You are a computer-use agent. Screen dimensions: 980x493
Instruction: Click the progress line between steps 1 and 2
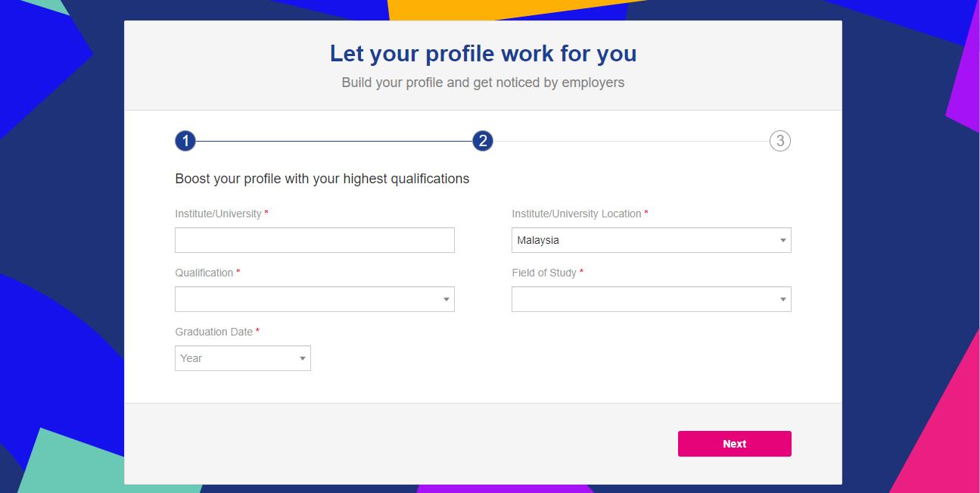coord(333,141)
